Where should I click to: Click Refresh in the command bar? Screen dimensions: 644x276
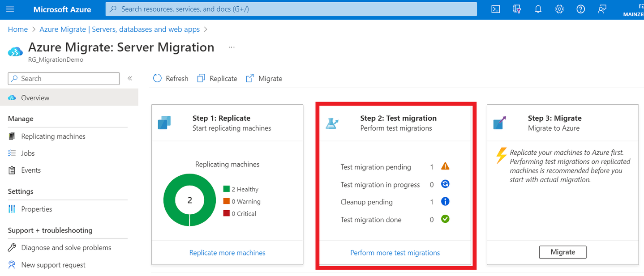click(x=171, y=78)
